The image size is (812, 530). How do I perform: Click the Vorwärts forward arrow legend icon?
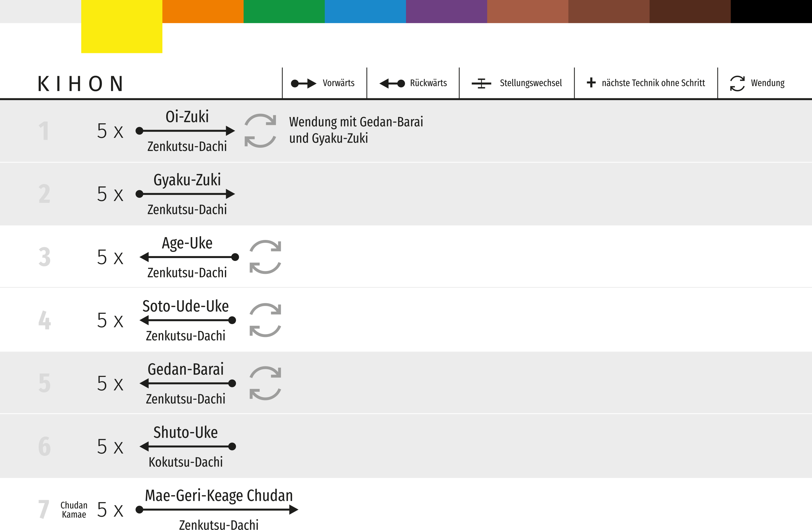point(303,83)
